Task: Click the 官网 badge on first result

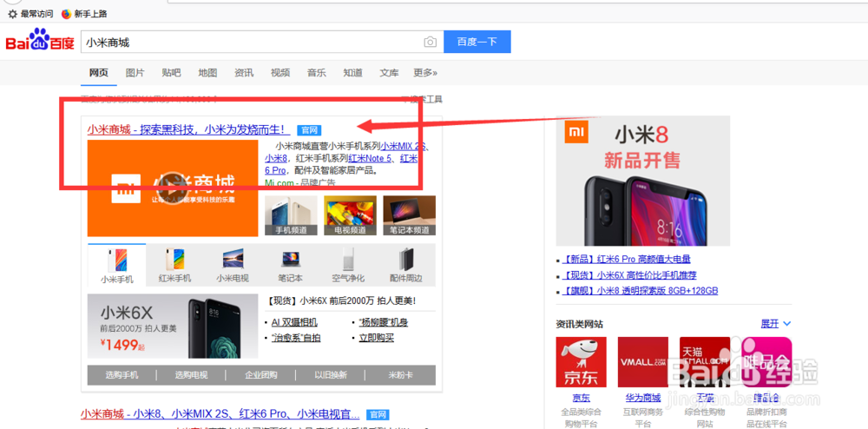Action: coord(309,130)
